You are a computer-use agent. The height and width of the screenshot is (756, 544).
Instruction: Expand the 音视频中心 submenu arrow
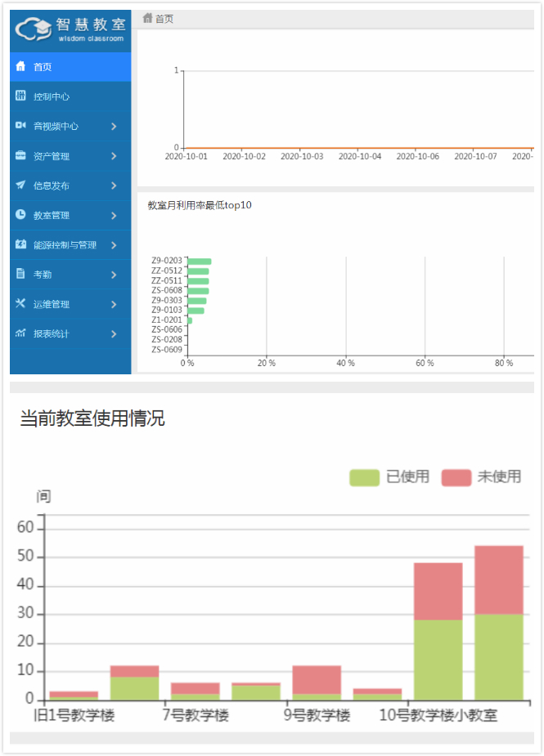pyautogui.click(x=114, y=127)
